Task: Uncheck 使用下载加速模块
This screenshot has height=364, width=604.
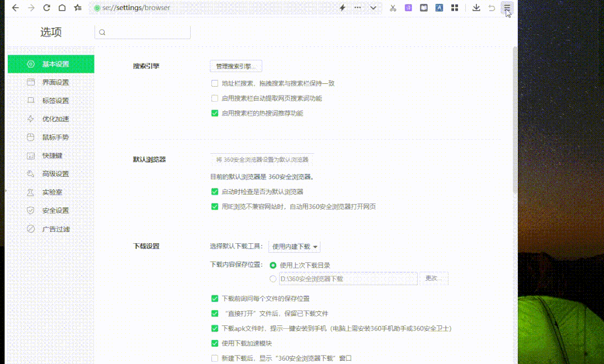Action: tap(215, 343)
